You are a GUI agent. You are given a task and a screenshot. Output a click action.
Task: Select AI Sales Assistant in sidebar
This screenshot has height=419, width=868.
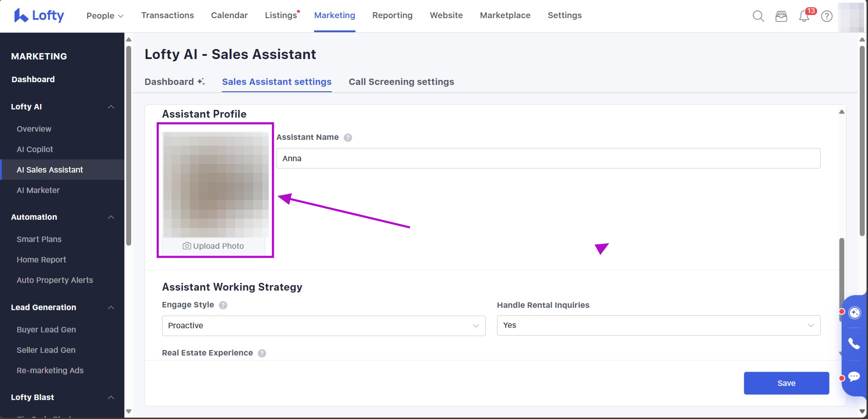coord(62,170)
